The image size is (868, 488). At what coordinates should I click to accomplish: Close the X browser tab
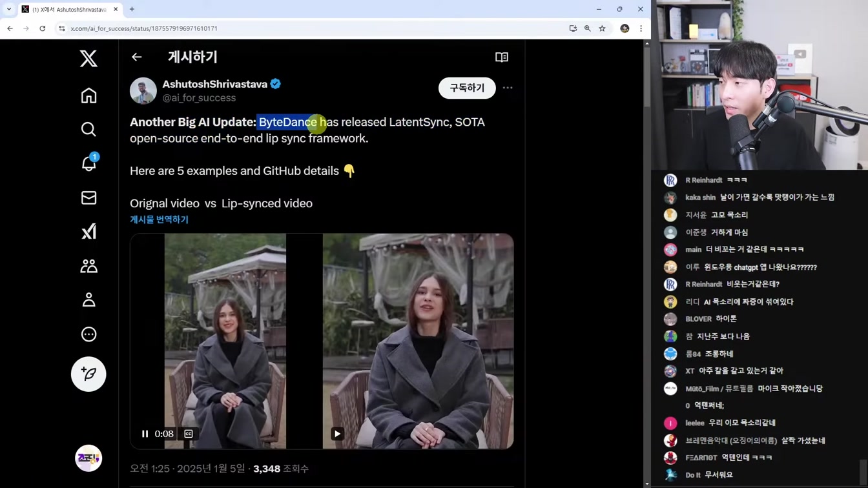116,9
